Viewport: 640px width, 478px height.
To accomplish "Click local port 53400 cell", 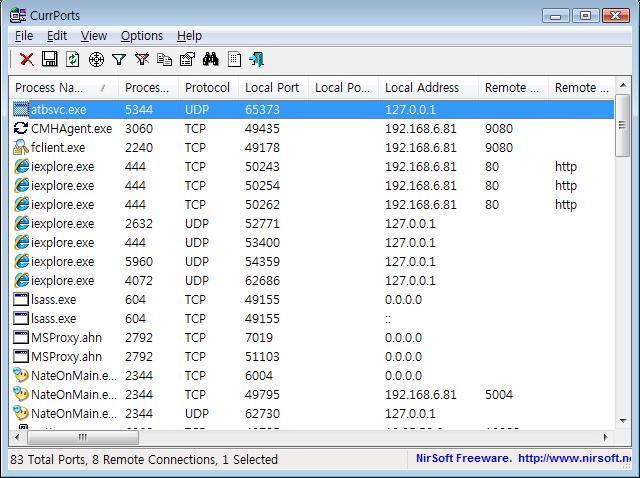I will [x=262, y=242].
